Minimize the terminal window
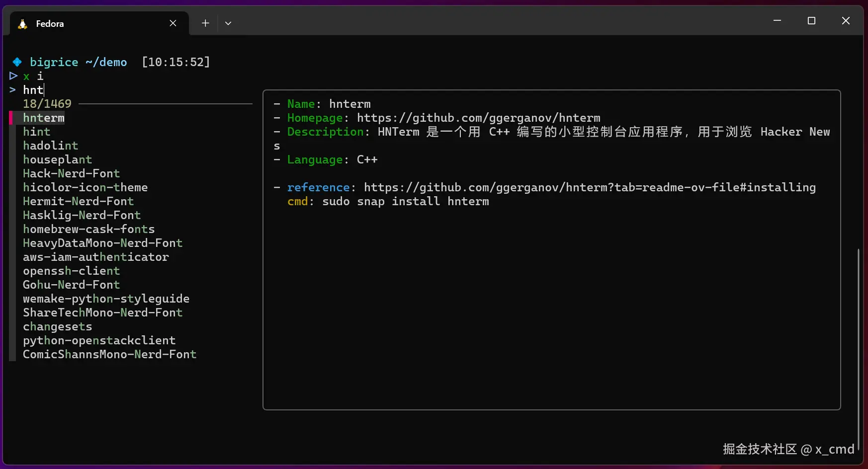This screenshot has height=469, width=868. (777, 21)
